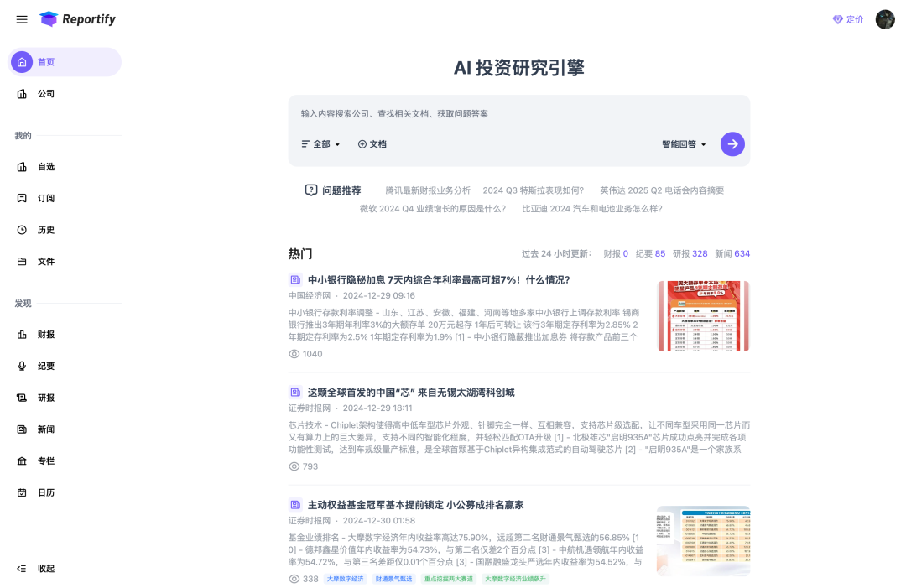
Task: Click the Reportify logo
Action: click(77, 19)
